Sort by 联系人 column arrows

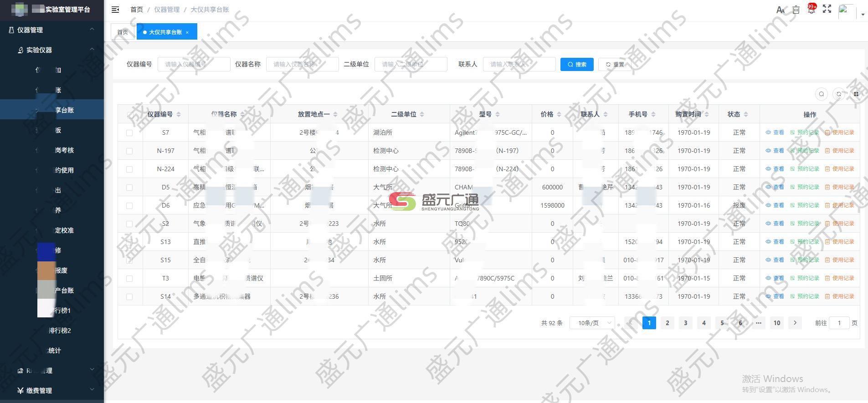(x=606, y=114)
